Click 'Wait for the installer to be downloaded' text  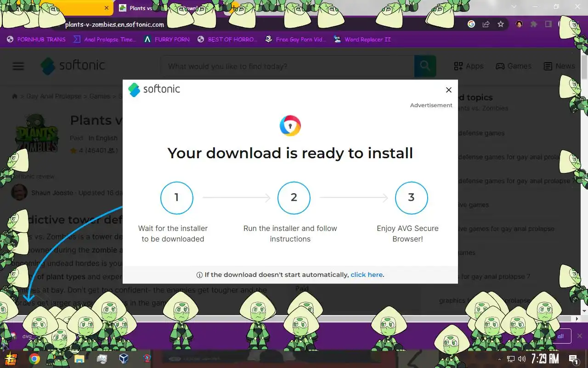click(x=173, y=234)
